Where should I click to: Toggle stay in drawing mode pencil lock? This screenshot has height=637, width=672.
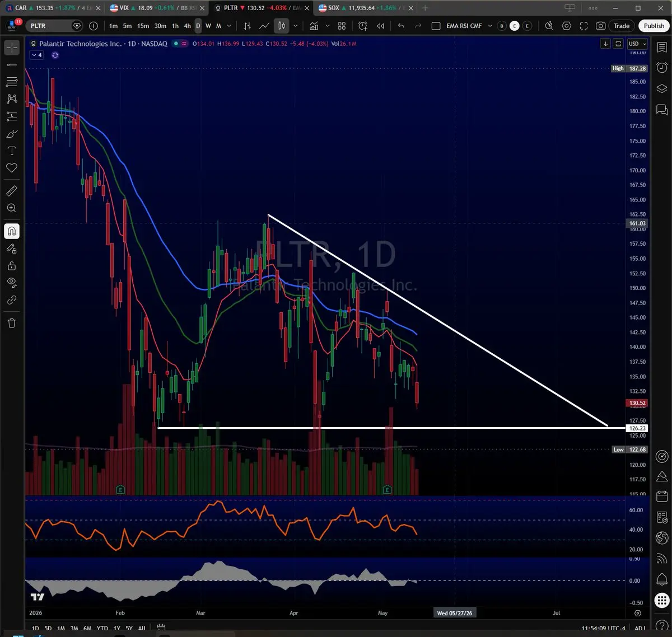pyautogui.click(x=12, y=249)
